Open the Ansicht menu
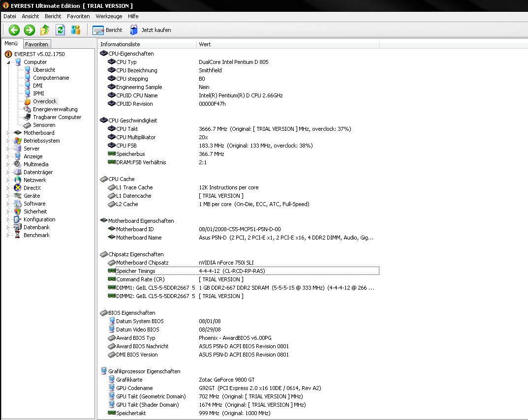 pyautogui.click(x=31, y=16)
